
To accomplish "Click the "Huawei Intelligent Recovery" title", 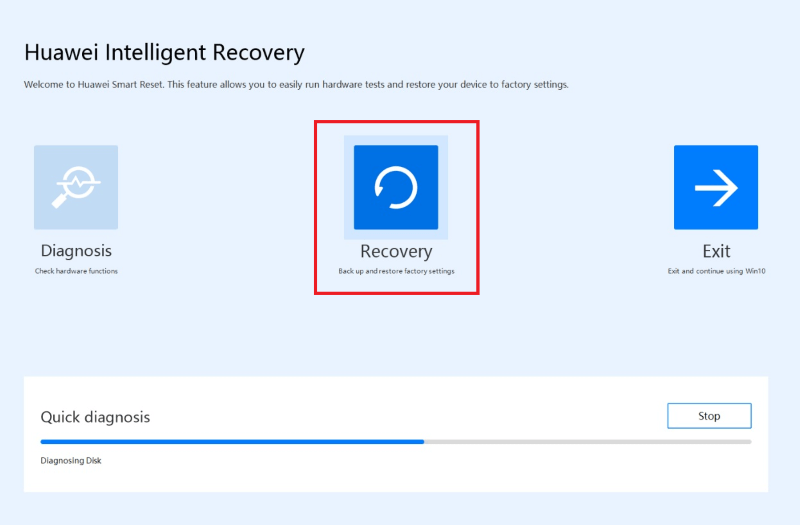I will click(x=164, y=52).
